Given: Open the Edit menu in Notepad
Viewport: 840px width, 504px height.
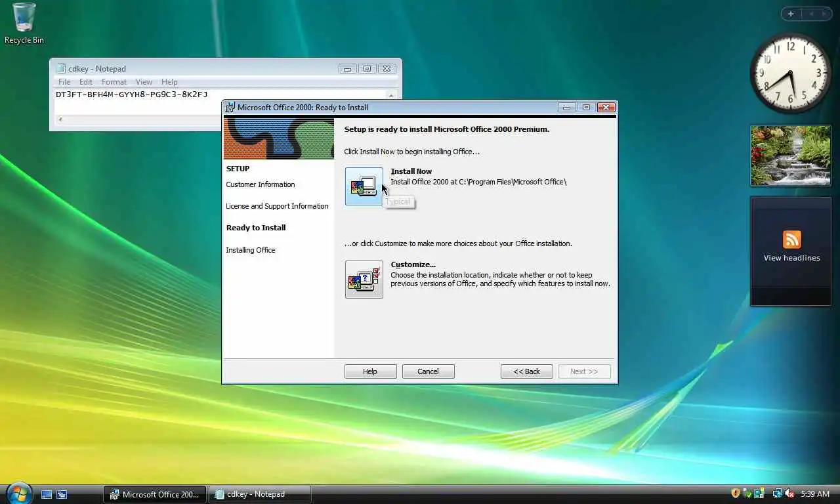Looking at the screenshot, I should 86,82.
